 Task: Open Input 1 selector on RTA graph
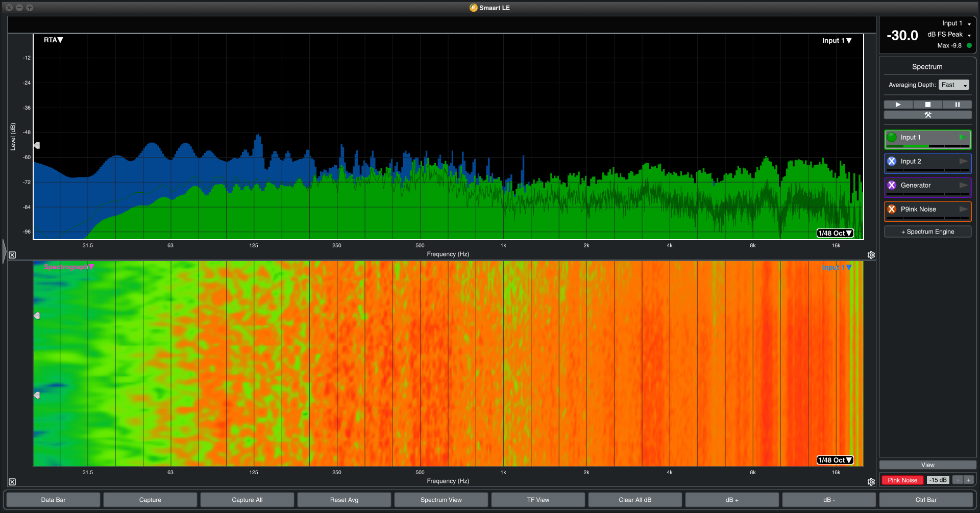tap(837, 41)
